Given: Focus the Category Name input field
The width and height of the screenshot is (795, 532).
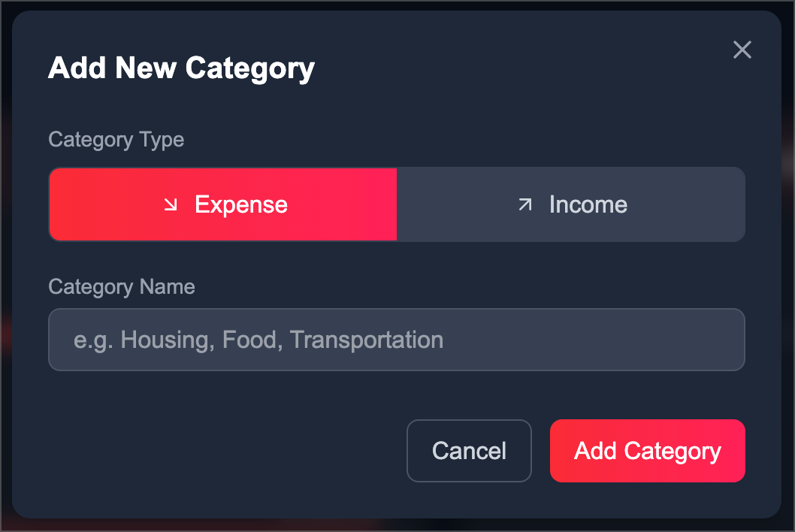Looking at the screenshot, I should [397, 340].
